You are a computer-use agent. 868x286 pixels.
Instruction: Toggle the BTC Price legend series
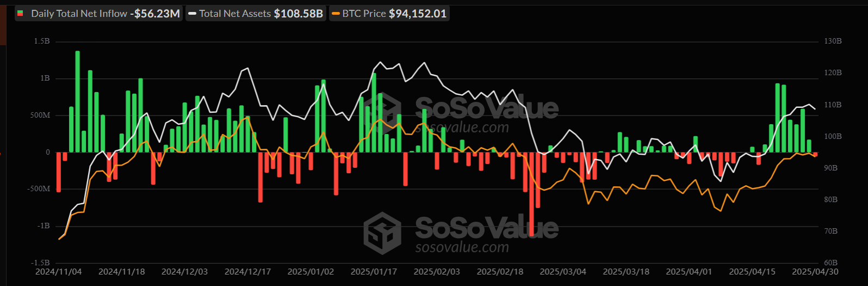click(x=389, y=14)
